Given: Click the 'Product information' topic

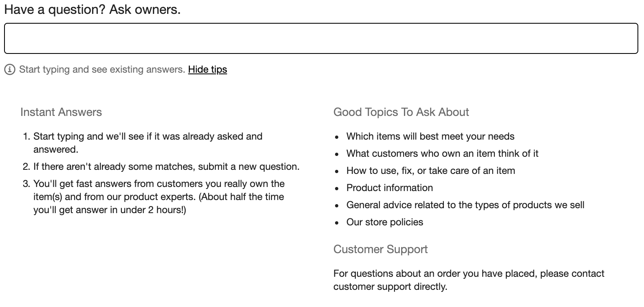Looking at the screenshot, I should (389, 188).
